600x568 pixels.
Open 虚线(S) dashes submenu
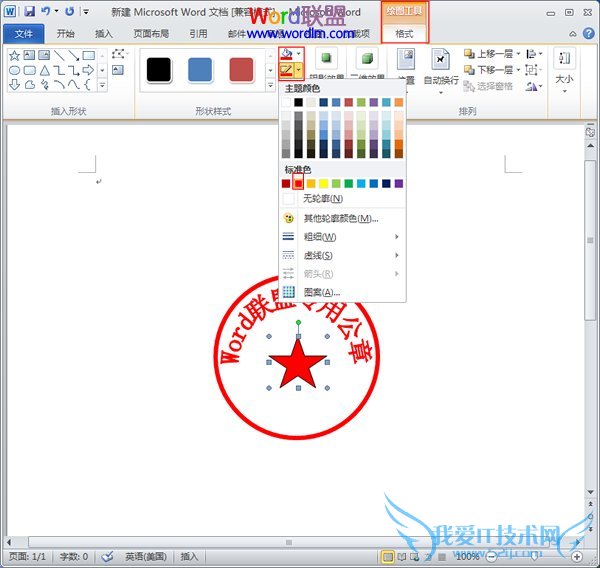coord(342,255)
